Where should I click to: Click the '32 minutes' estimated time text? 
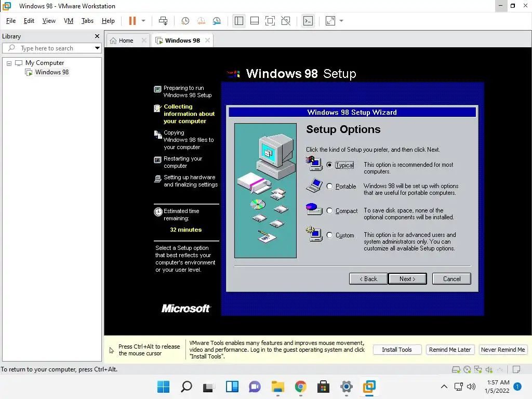[186, 230]
